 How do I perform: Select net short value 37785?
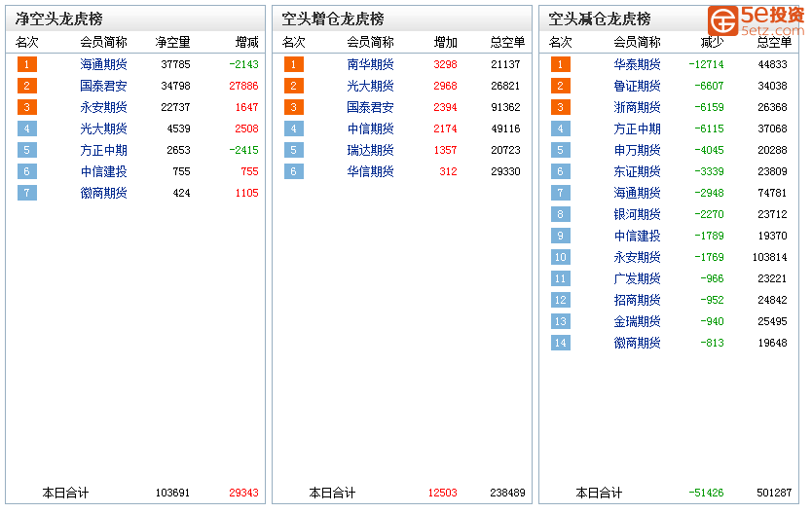(175, 64)
